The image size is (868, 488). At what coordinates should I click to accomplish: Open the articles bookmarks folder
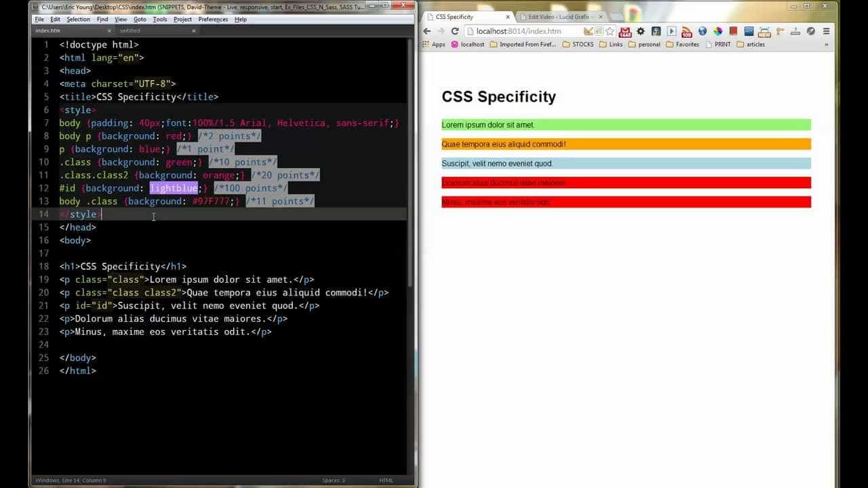click(x=751, y=45)
